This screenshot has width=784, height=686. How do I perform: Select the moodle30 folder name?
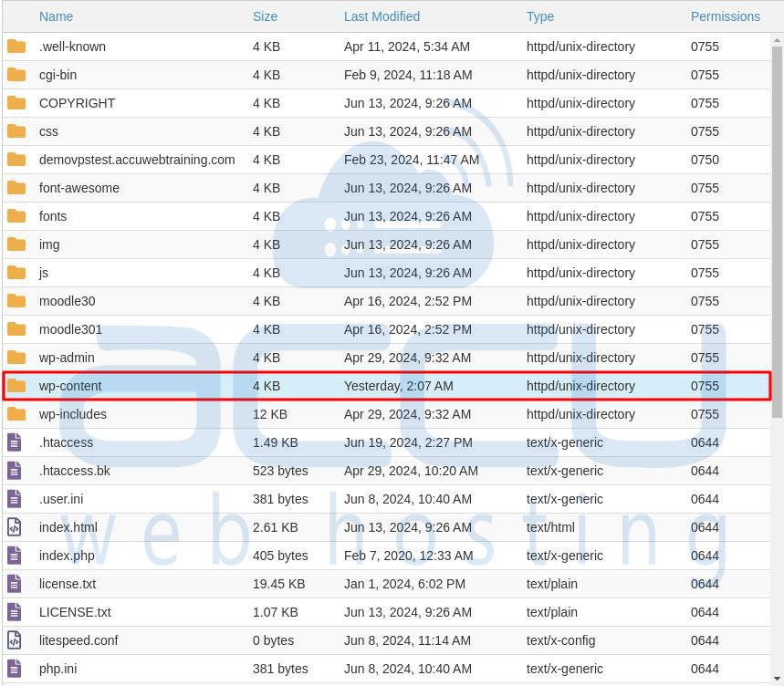coord(67,301)
